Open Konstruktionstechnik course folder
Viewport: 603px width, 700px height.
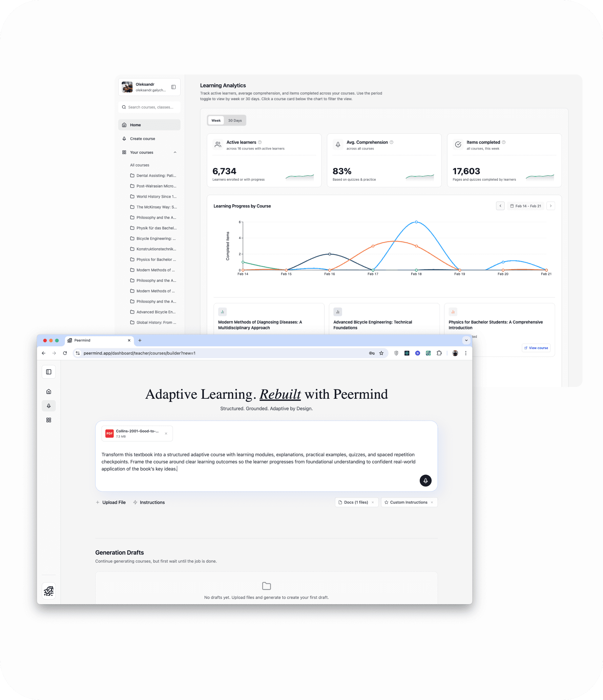[x=153, y=249]
